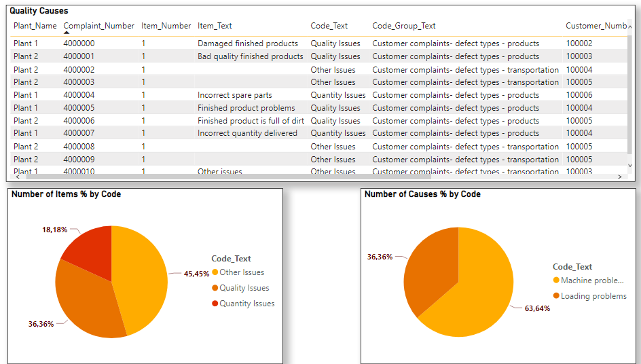Image resolution: width=641 pixels, height=364 pixels.
Task: Click the table's vertical scroll down arrow
Action: coord(629,165)
